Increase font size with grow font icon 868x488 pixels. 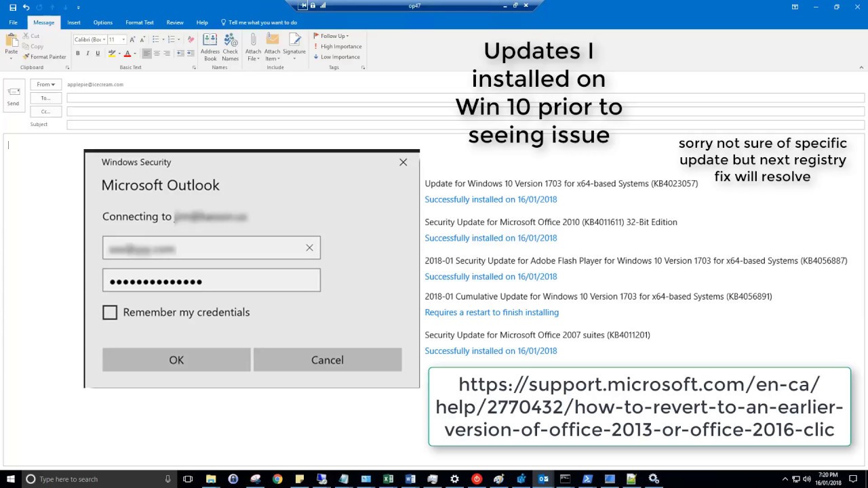[x=132, y=39]
